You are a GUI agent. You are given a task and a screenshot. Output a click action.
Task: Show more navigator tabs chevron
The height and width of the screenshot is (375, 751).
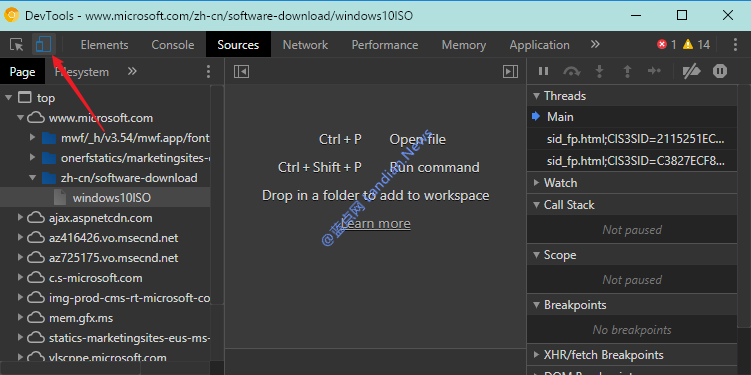(132, 71)
